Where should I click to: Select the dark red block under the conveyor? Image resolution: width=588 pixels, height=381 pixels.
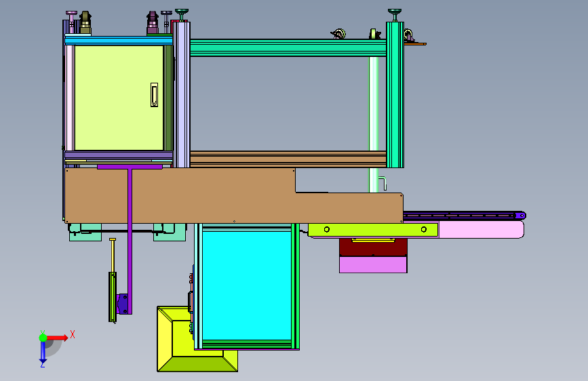coord(373,247)
